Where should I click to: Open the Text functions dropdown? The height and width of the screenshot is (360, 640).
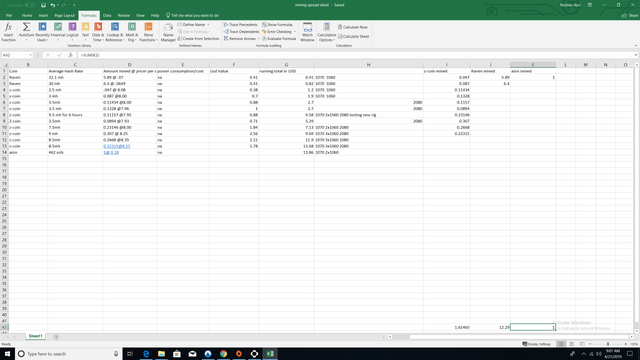click(x=85, y=32)
